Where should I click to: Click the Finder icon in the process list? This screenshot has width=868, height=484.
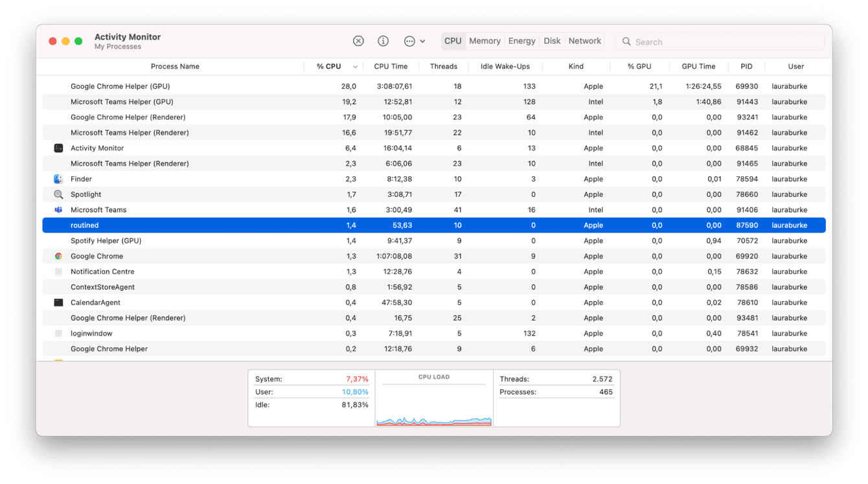click(58, 178)
